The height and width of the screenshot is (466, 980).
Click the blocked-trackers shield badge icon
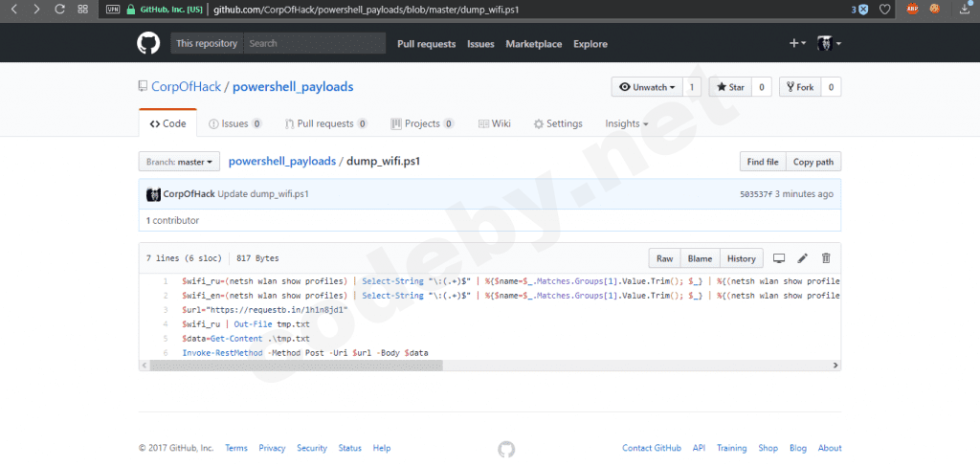[863, 10]
